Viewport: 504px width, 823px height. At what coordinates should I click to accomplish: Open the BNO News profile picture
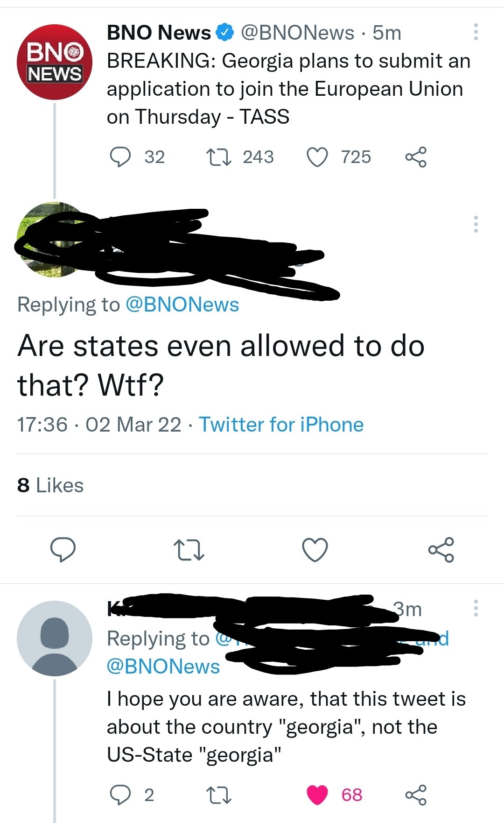click(x=55, y=62)
